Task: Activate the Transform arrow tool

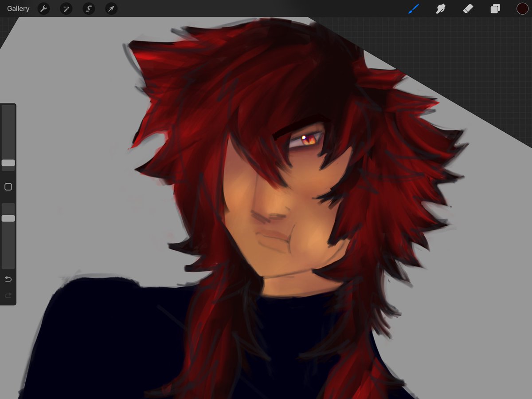Action: 111,8
